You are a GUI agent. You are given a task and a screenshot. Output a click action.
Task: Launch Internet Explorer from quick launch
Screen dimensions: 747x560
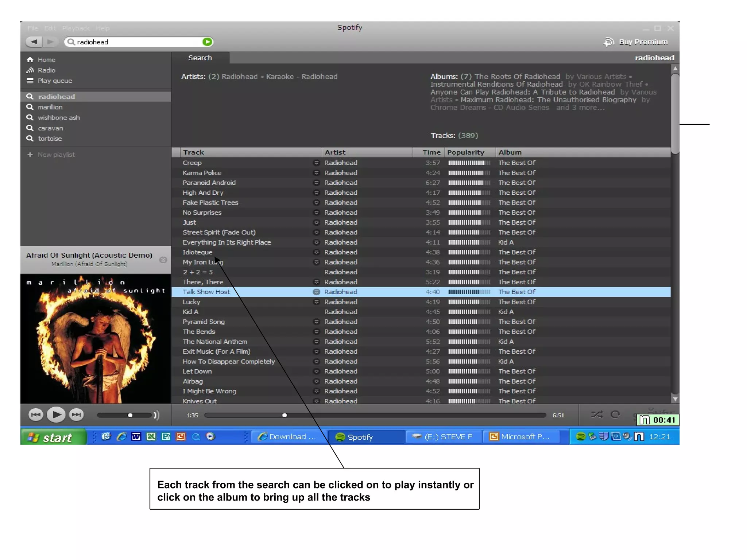[x=121, y=436]
